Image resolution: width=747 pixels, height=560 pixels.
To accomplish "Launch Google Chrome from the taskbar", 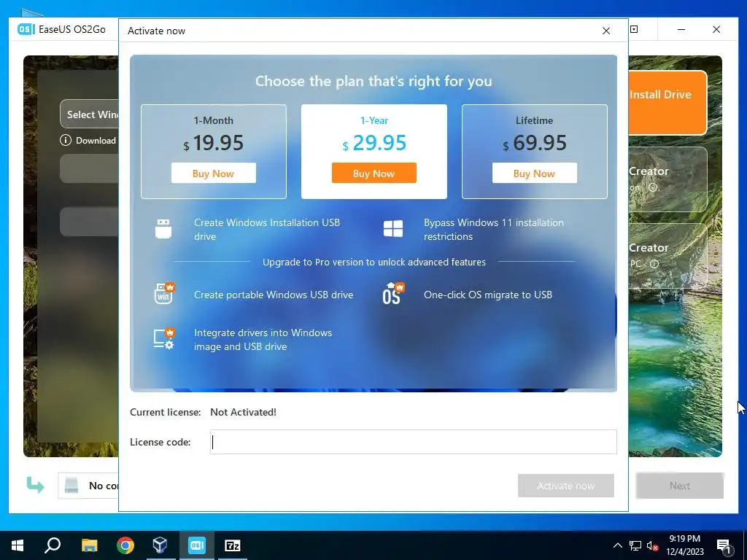I will pyautogui.click(x=125, y=545).
